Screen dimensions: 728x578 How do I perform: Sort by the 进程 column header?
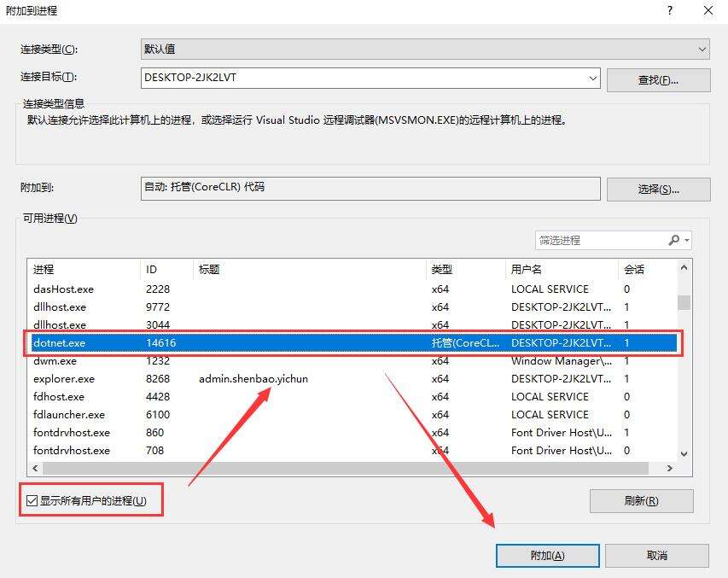[x=84, y=270]
